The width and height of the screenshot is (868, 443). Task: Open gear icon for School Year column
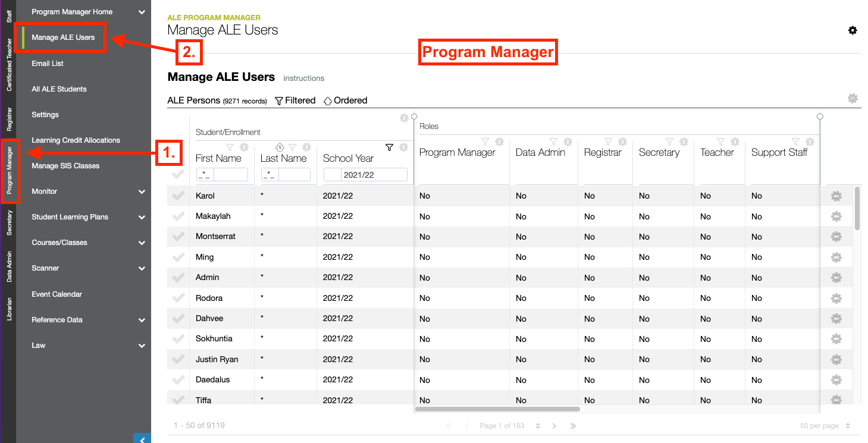(x=403, y=147)
